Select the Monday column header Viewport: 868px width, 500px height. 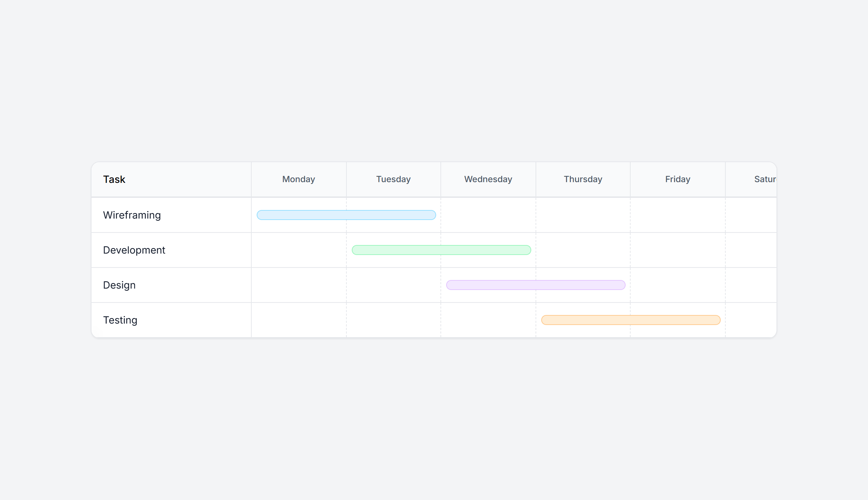tap(298, 179)
